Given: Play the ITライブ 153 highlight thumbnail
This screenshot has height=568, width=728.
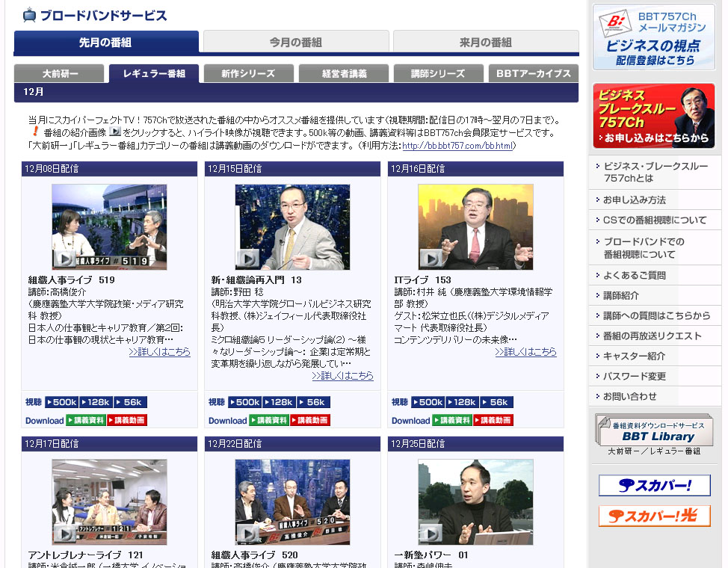Looking at the screenshot, I should tap(475, 226).
